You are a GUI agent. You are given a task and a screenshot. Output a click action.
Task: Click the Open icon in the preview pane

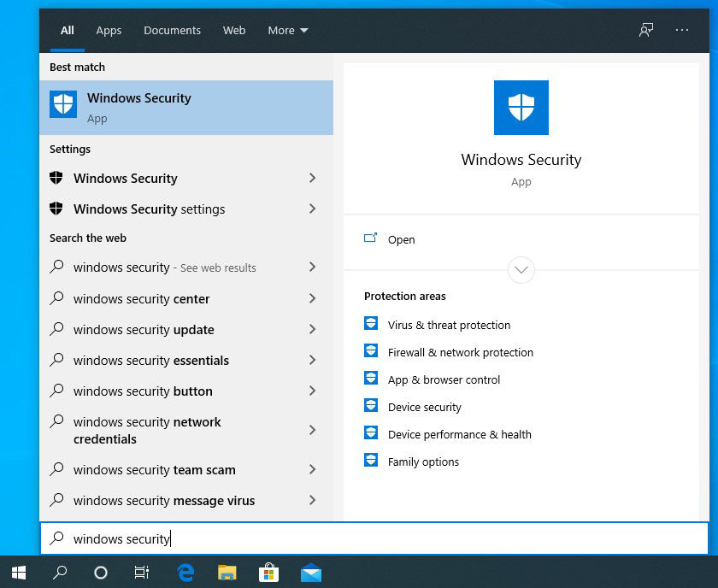[372, 238]
